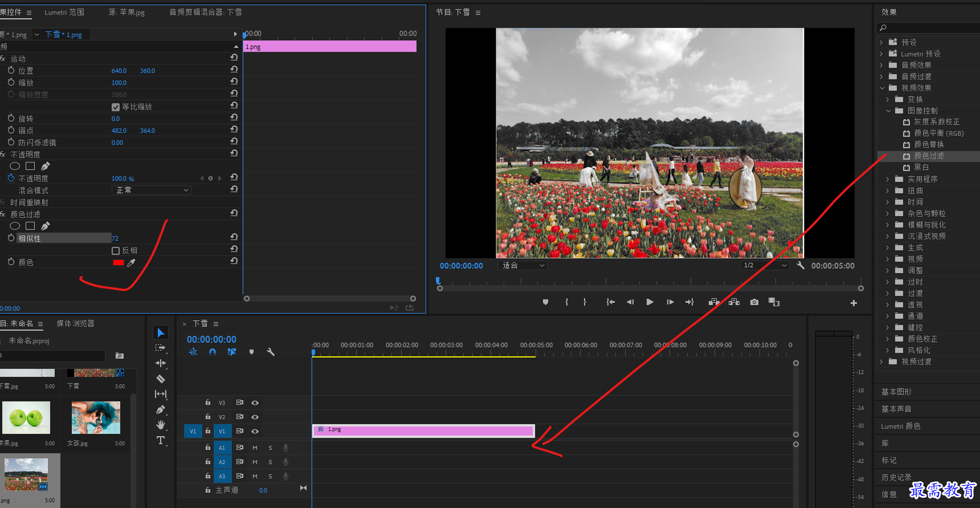Select the Selection tool arrow

pos(161,332)
